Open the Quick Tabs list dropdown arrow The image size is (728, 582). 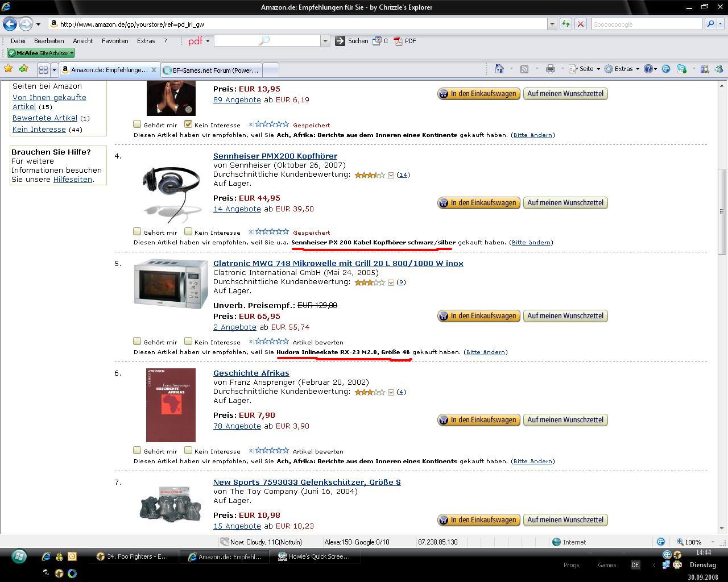point(54,70)
